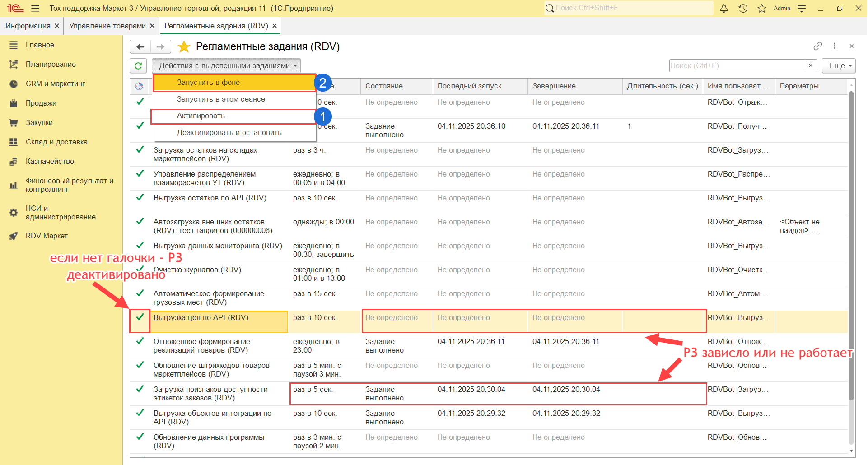The image size is (868, 465).
Task: Switch to Управление товарами tab
Action: [107, 26]
